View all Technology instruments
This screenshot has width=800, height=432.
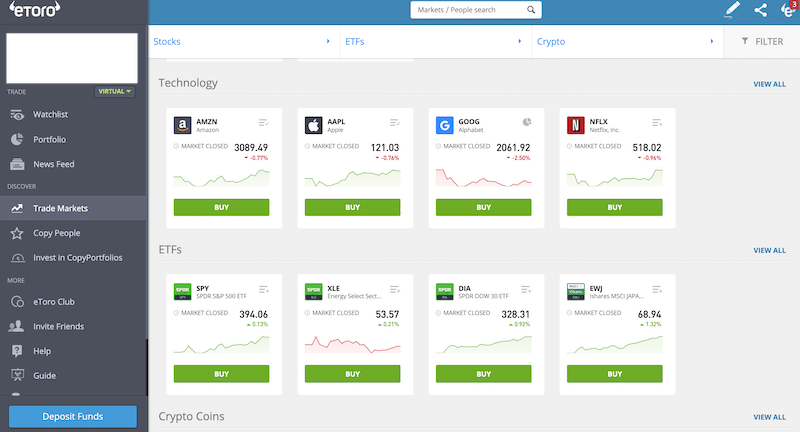pyautogui.click(x=769, y=84)
